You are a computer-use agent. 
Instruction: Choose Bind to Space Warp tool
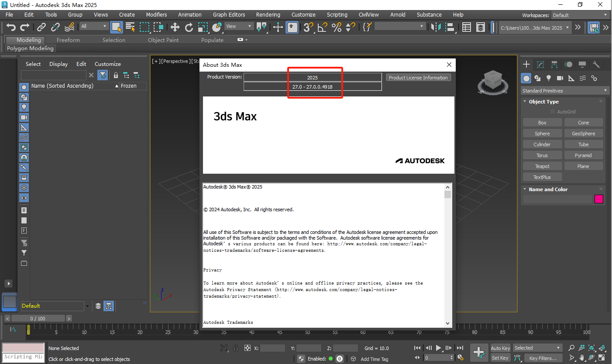69,27
